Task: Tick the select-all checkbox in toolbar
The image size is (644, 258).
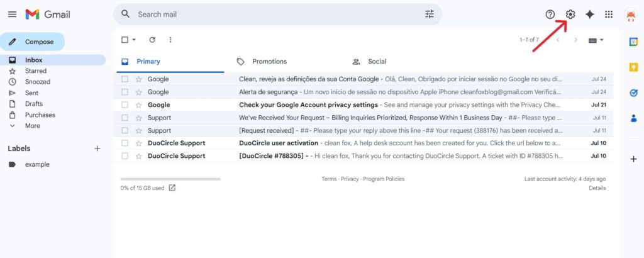Action: coord(125,40)
